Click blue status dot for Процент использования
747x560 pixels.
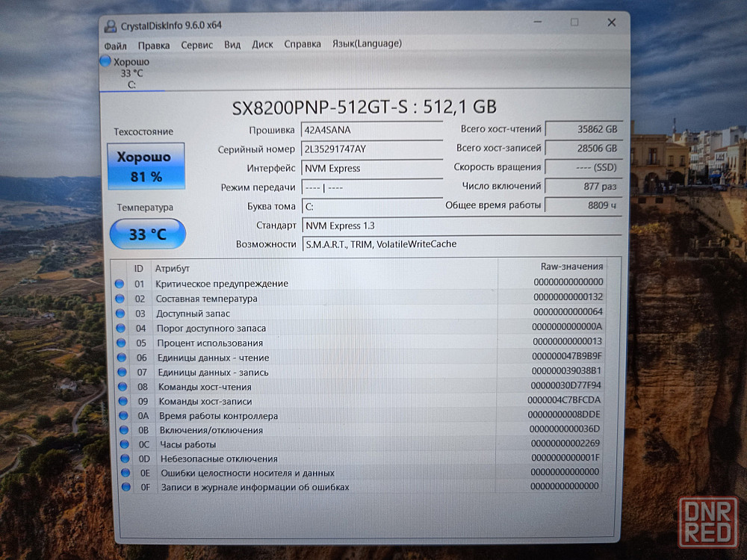pos(122,343)
